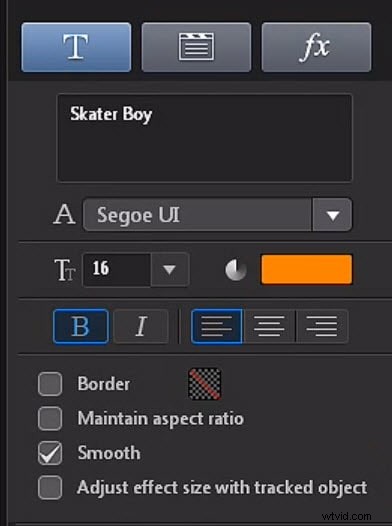Check Maintain aspect ratio option
The image size is (392, 526).
tap(50, 418)
